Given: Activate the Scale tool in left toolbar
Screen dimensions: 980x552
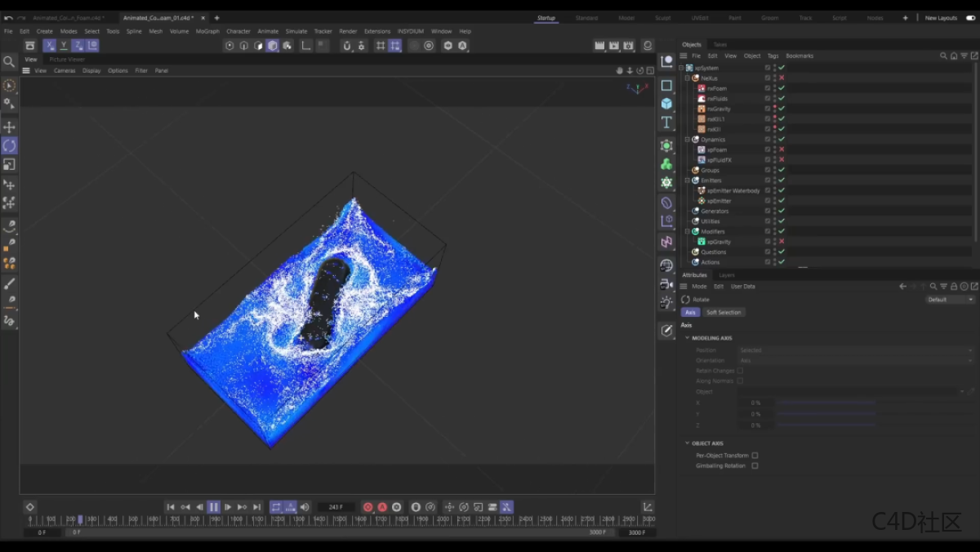Looking at the screenshot, I should click(x=9, y=164).
